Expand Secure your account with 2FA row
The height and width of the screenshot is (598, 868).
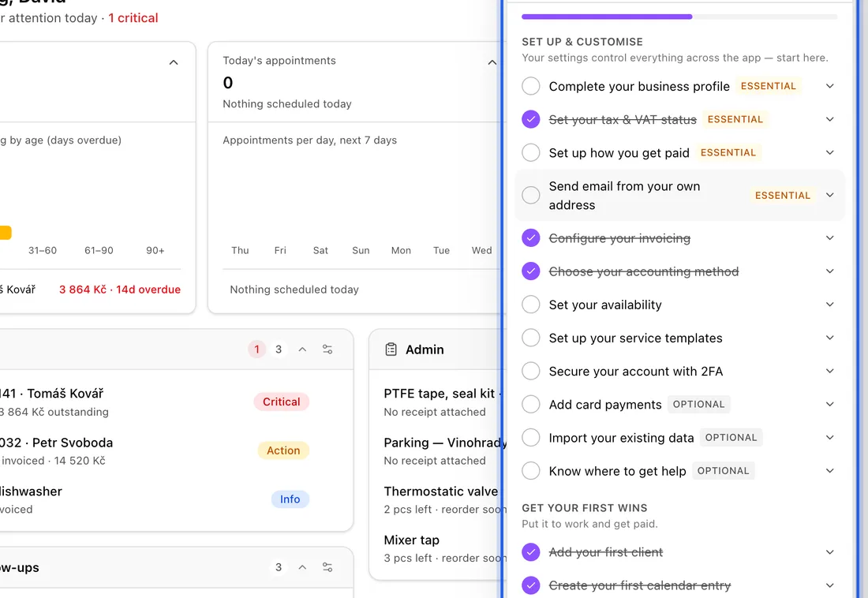coord(830,371)
